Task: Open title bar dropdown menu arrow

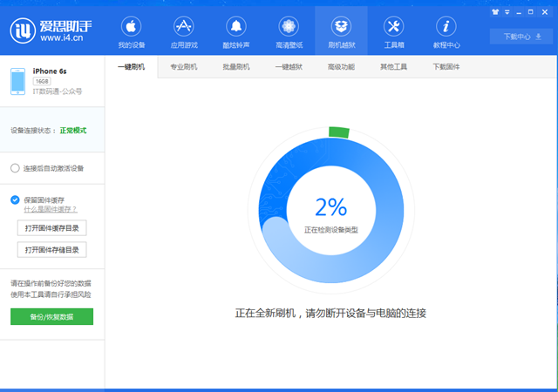Action: pos(507,12)
